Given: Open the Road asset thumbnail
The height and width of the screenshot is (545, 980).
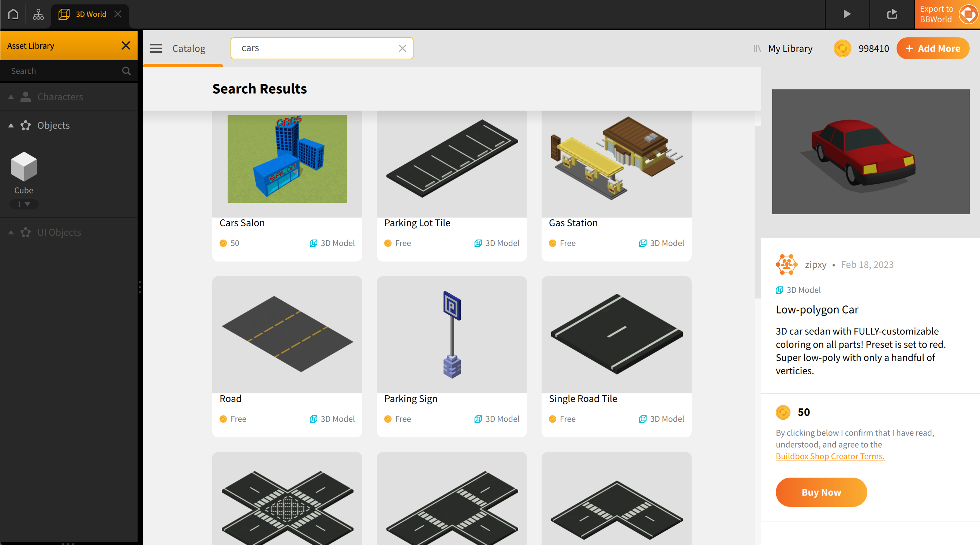Looking at the screenshot, I should coord(287,334).
